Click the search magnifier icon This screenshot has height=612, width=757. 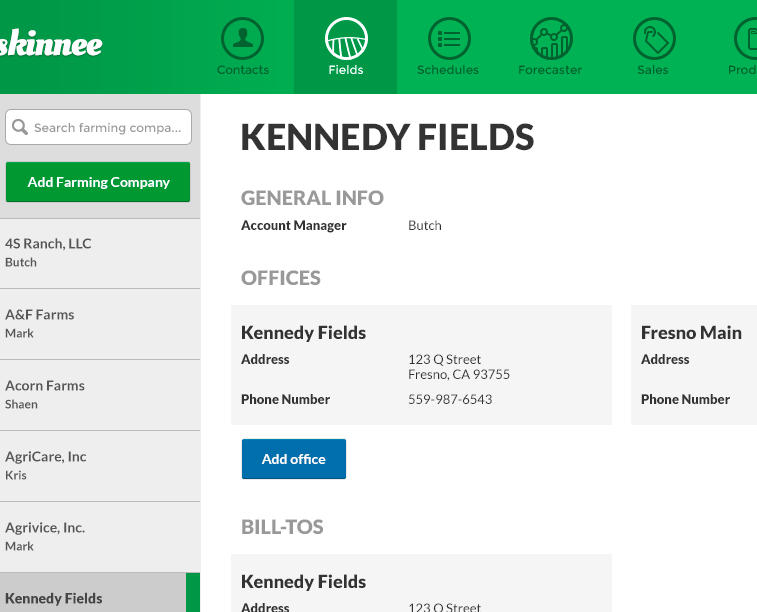20,128
